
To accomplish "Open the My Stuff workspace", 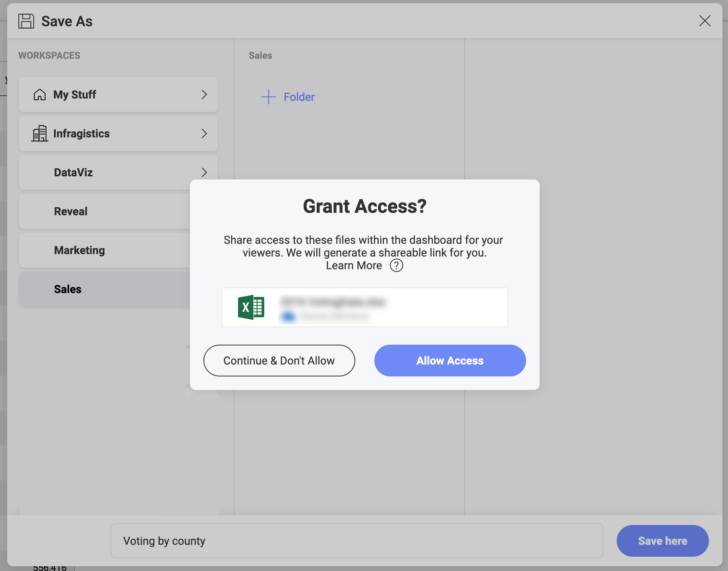I will click(x=118, y=95).
